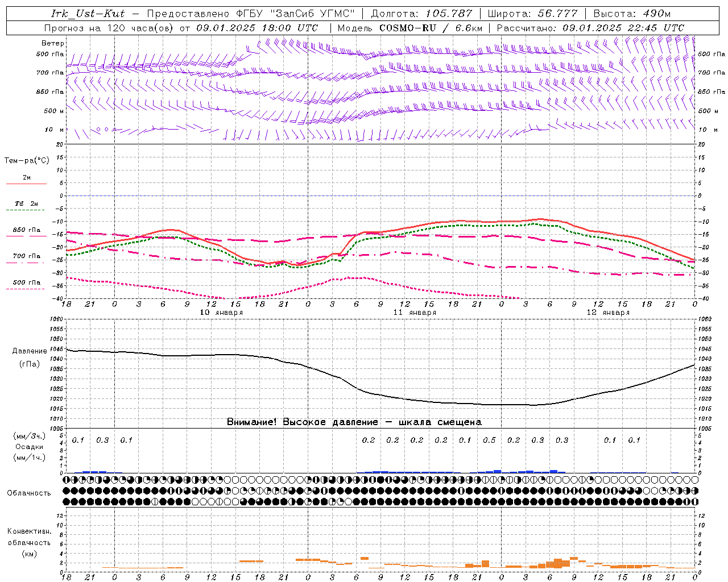Click the "(гПа)" unit under Давление
Screen dimensions: 728x582
(x=30, y=364)
